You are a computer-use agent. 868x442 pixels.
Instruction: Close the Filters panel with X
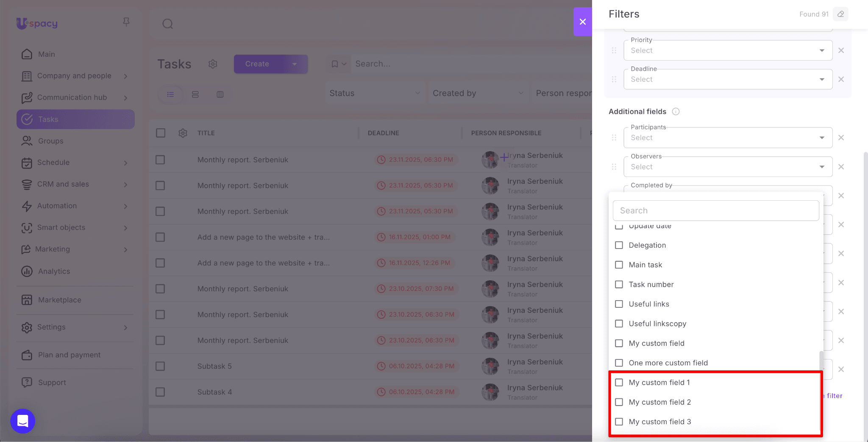point(583,22)
